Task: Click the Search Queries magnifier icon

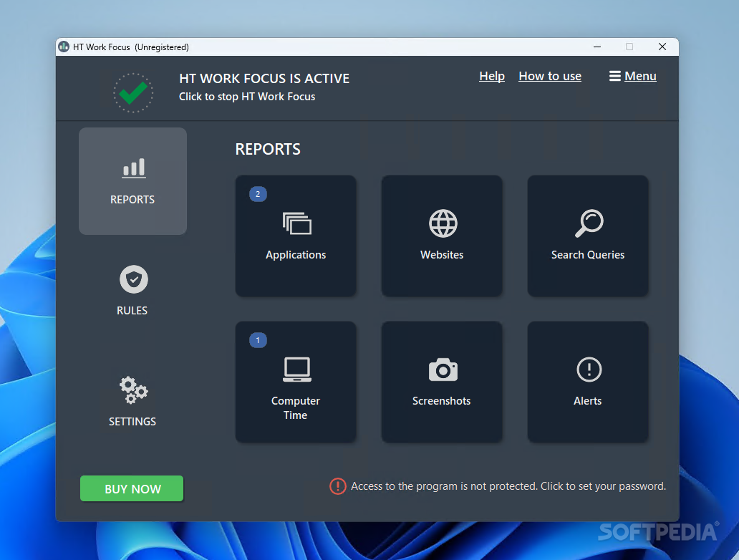Action: 589,223
